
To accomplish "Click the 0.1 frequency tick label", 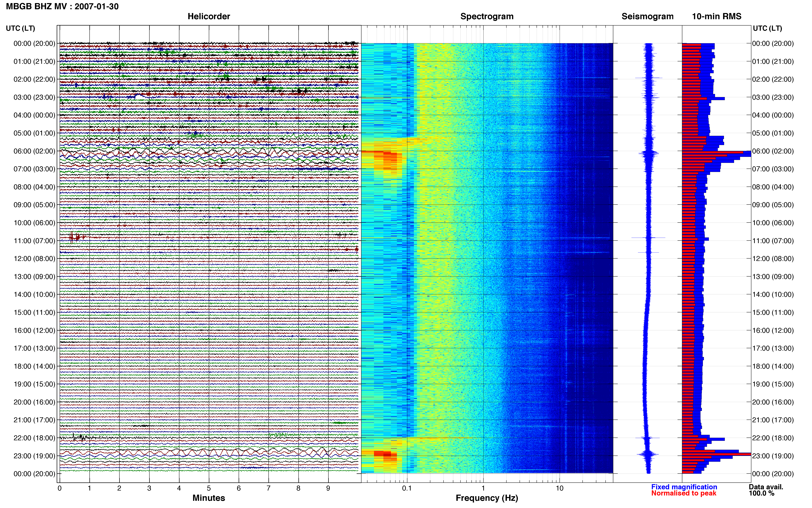I will [407, 488].
